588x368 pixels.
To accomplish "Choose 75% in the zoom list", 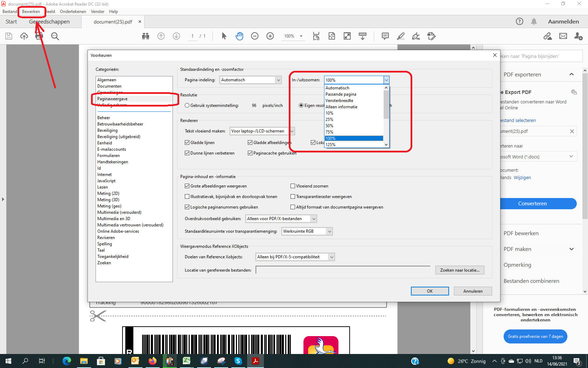I will coord(329,132).
